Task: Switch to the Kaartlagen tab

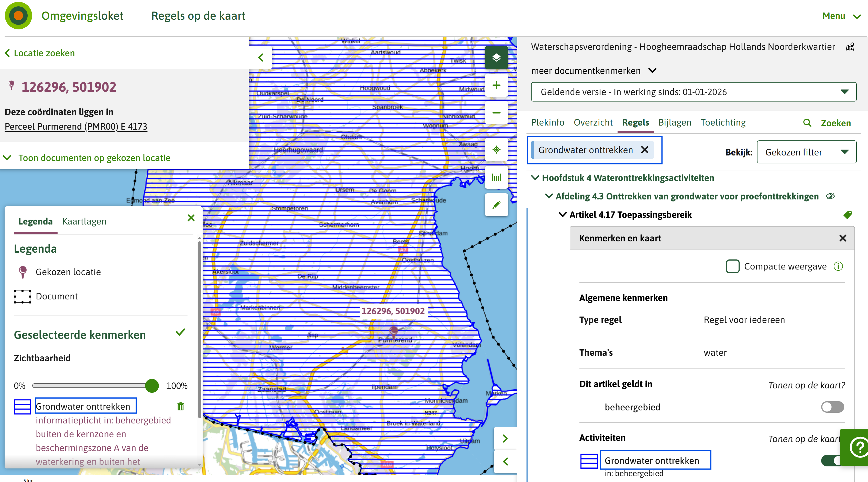Action: coord(84,221)
